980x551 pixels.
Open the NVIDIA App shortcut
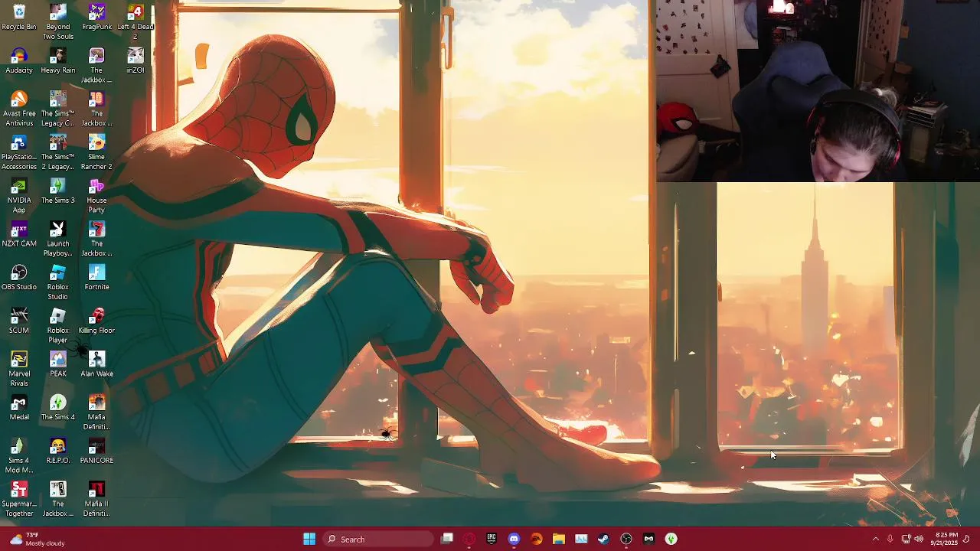(19, 196)
